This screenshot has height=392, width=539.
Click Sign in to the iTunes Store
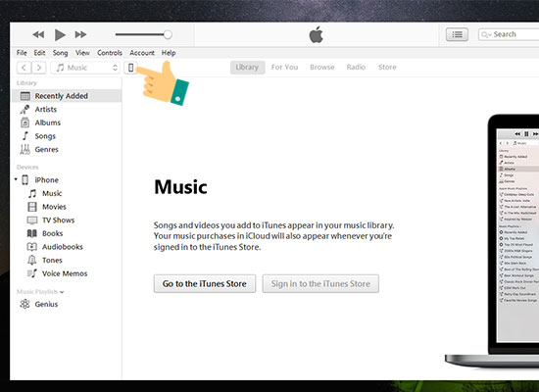[320, 283]
